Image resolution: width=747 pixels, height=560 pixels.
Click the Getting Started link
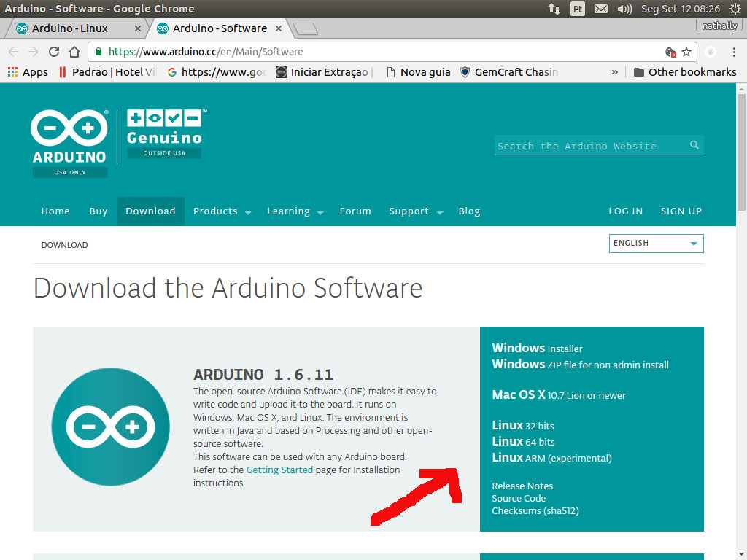pos(279,470)
